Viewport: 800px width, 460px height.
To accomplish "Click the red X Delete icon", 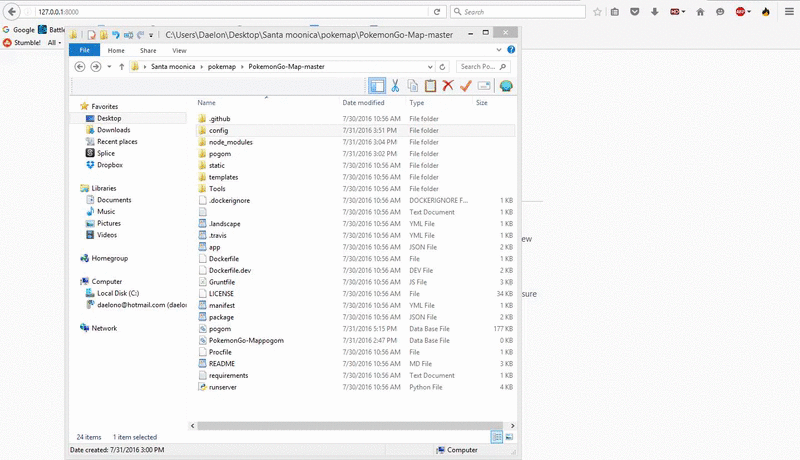I will [x=448, y=86].
